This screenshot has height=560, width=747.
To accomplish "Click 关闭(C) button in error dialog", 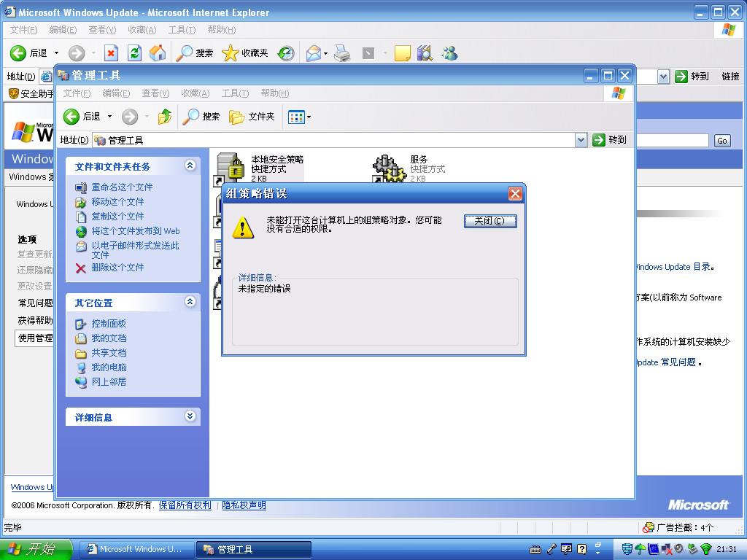I will pos(489,221).
